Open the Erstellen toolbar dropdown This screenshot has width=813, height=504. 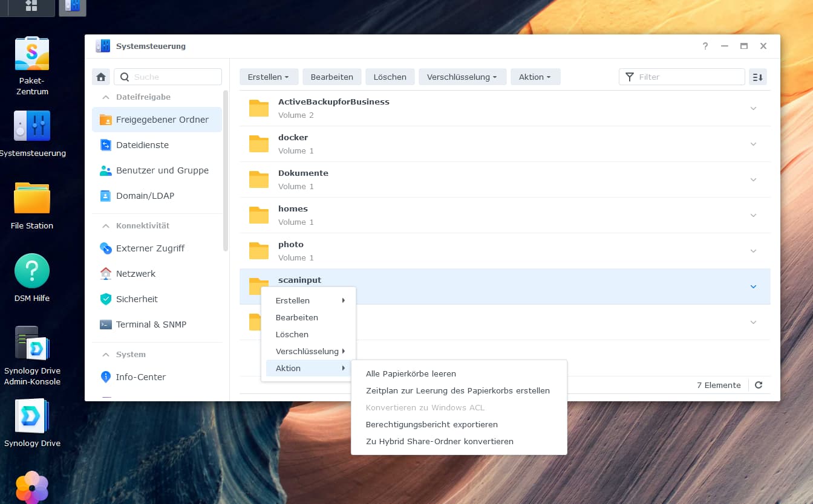tap(269, 77)
